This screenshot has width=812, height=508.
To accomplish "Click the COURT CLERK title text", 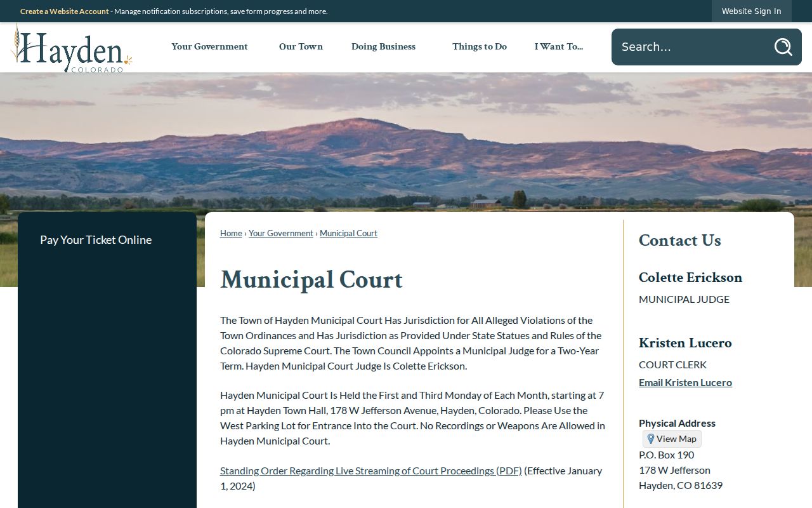I will tap(672, 364).
